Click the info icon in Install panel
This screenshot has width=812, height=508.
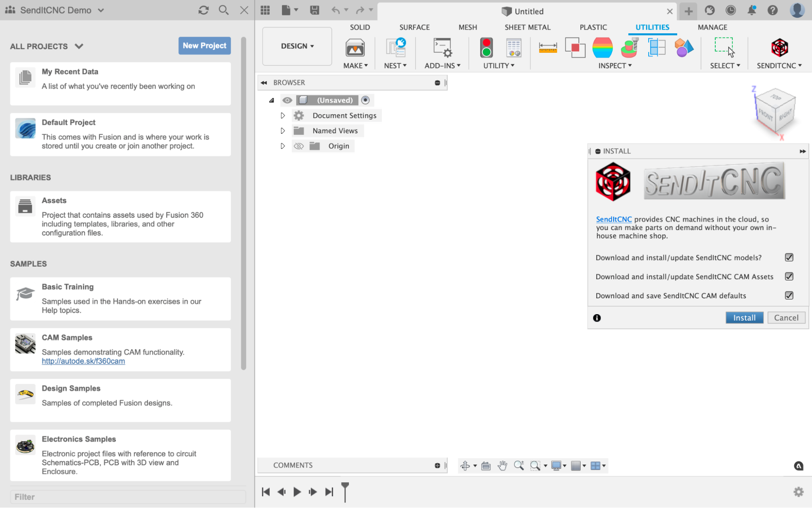click(597, 318)
